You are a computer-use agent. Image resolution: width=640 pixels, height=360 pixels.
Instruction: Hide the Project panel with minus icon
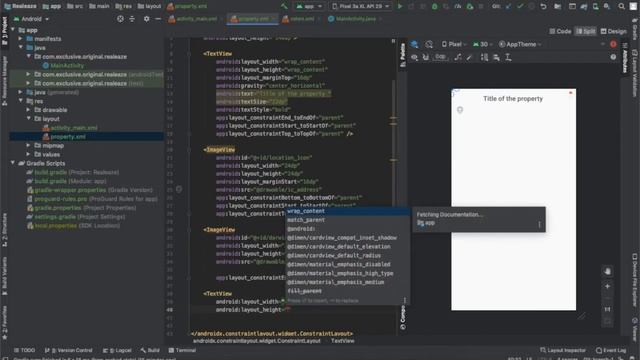(158, 19)
